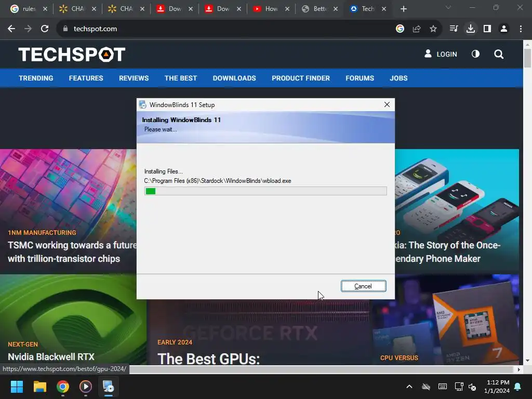The width and height of the screenshot is (532, 399).
Task: Open the FORUMS menu
Action: click(x=360, y=78)
